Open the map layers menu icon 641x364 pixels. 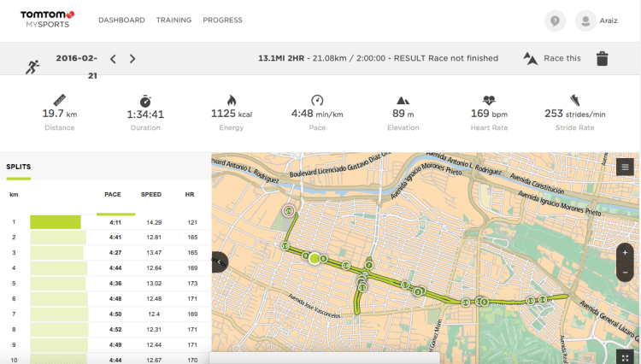[x=625, y=167]
